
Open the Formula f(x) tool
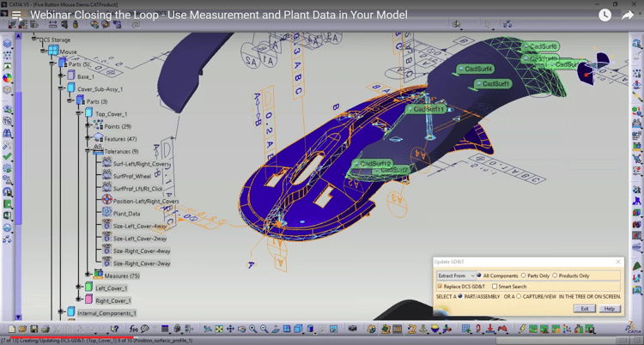[x=133, y=329]
